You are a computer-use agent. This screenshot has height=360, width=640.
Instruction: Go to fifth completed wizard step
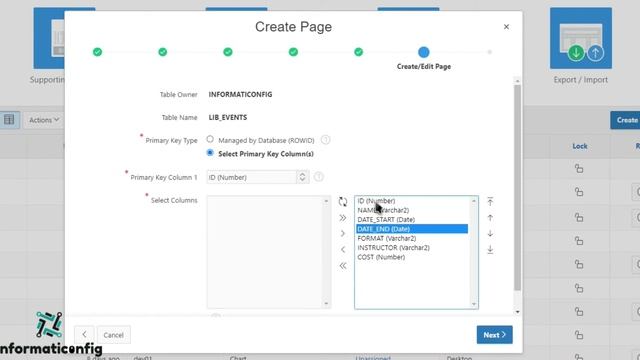coord(358,52)
